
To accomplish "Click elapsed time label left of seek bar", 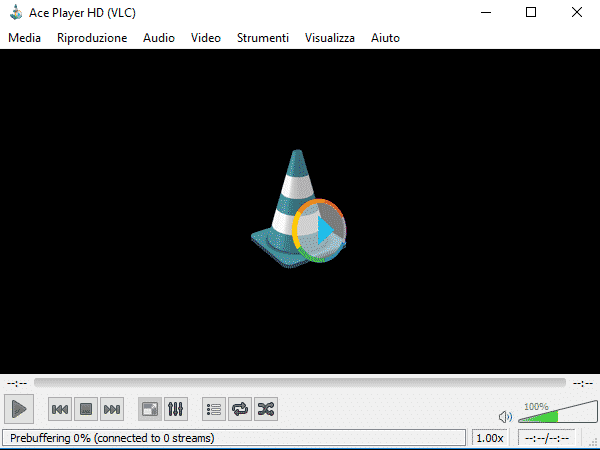I will [17, 383].
